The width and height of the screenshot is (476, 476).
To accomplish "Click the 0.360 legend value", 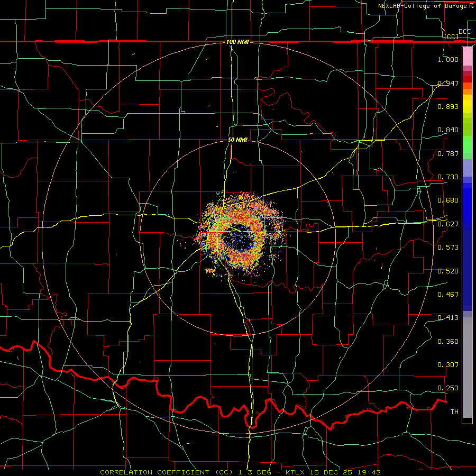I will point(448,342).
